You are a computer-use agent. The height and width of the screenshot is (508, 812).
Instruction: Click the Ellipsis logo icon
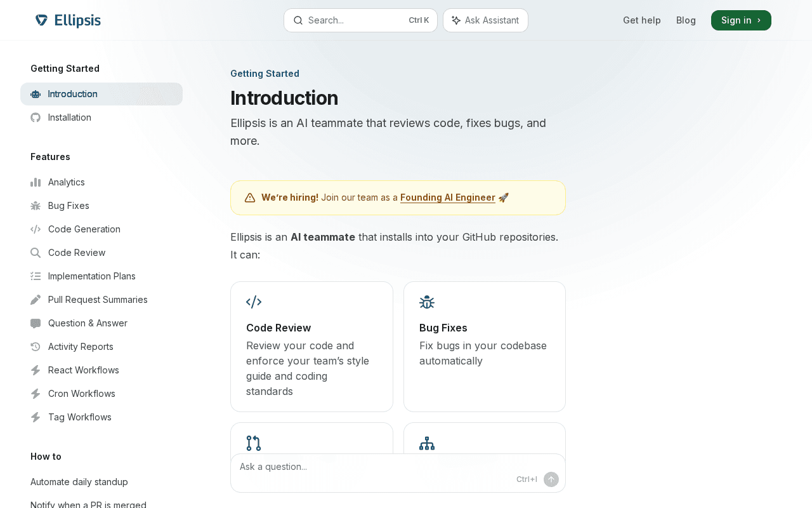point(41,20)
